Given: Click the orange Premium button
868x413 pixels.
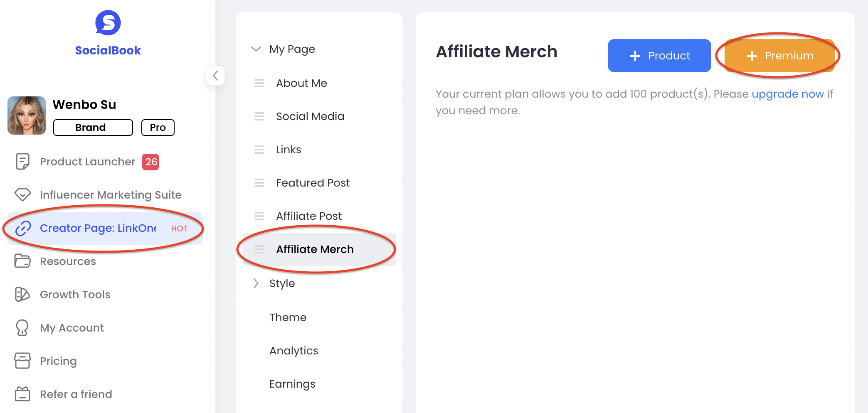Looking at the screenshot, I should (x=779, y=56).
